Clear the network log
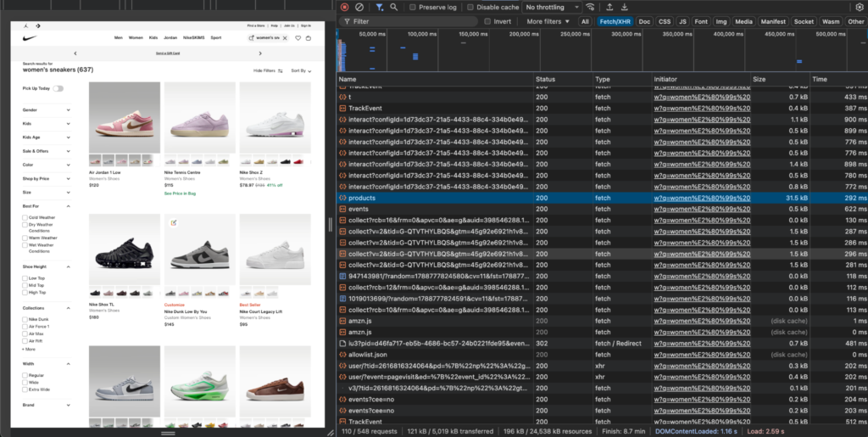Viewport: 868px width, 437px height. pos(359,7)
